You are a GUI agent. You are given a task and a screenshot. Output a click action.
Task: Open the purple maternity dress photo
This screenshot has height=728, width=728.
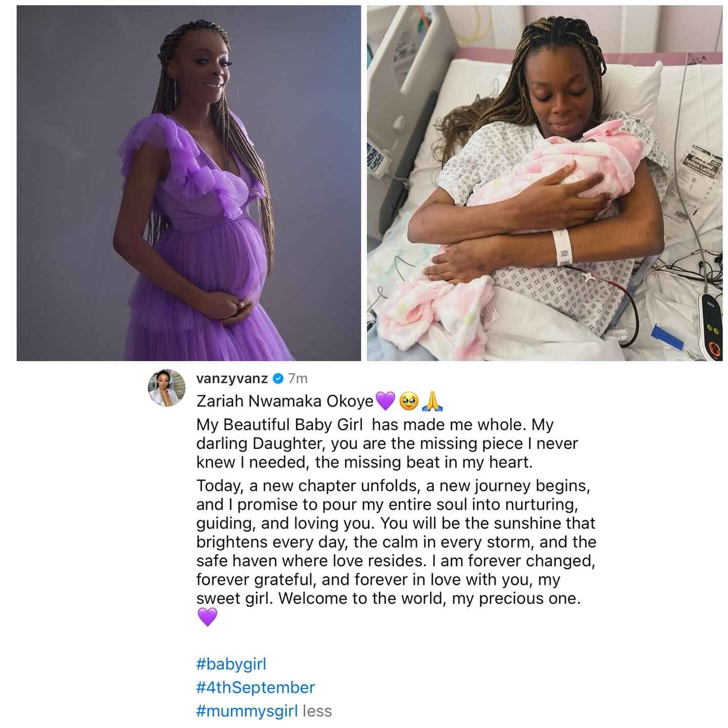[x=189, y=183]
